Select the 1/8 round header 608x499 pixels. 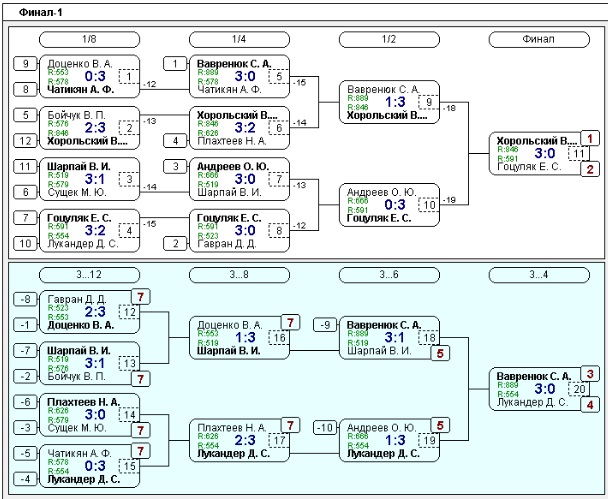pos(89,39)
